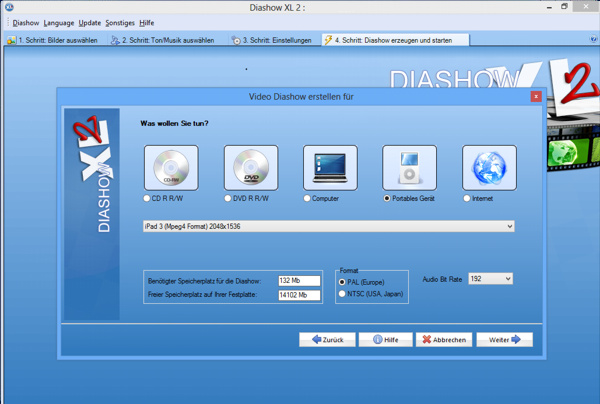Open the Update menu
The width and height of the screenshot is (600, 404).
tap(90, 23)
